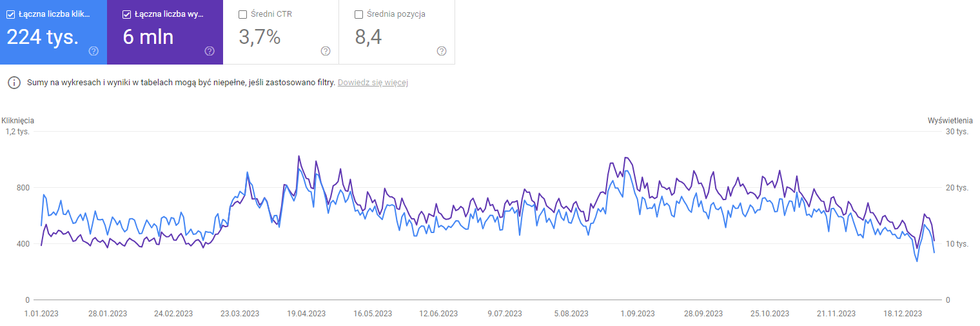This screenshot has width=980, height=326.
Task: Open help tooltip for Średnia pozycja
Action: coord(442,51)
